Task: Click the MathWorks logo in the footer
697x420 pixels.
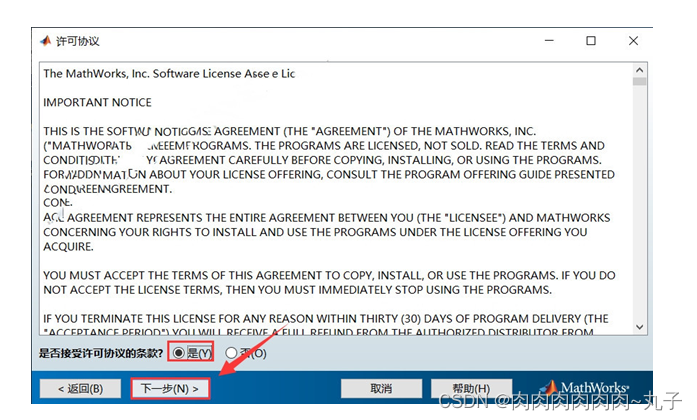Action: click(586, 388)
